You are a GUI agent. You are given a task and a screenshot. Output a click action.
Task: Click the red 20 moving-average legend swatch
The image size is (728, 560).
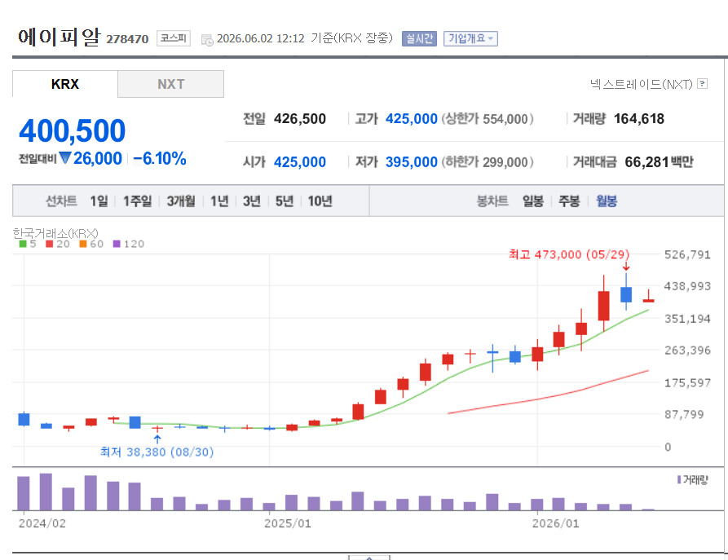pyautogui.click(x=49, y=244)
